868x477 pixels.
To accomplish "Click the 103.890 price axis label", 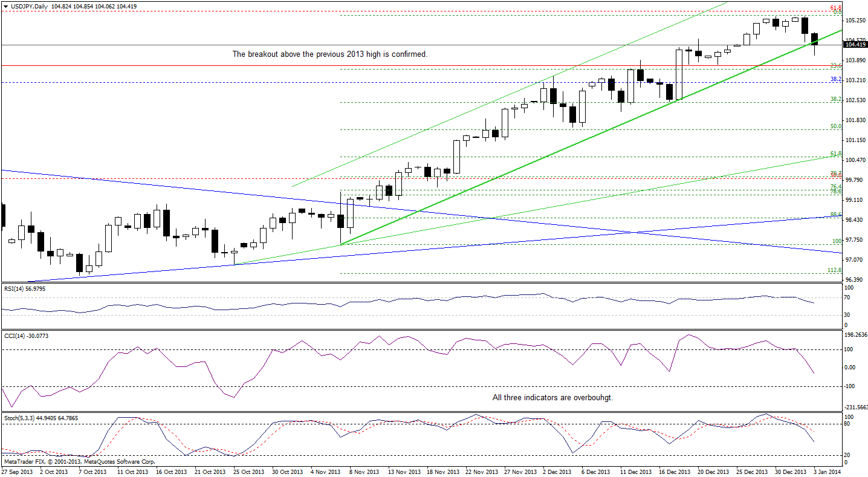I will 855,60.
